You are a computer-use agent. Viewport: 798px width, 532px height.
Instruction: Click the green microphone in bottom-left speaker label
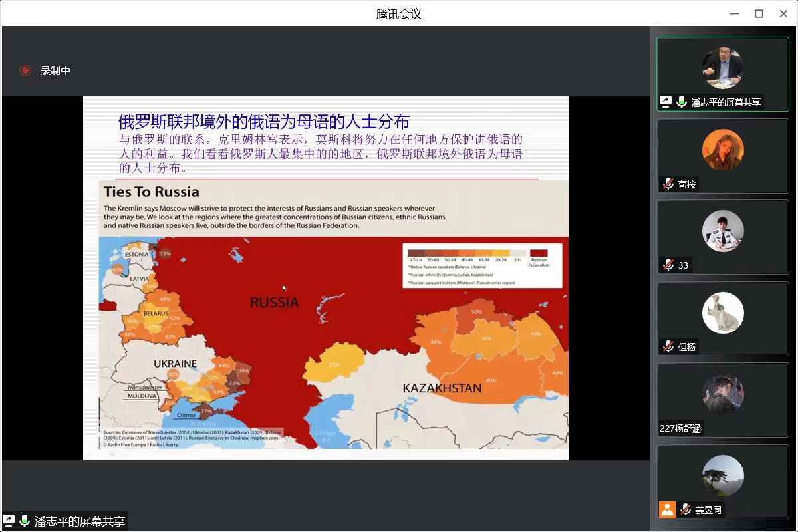click(25, 521)
